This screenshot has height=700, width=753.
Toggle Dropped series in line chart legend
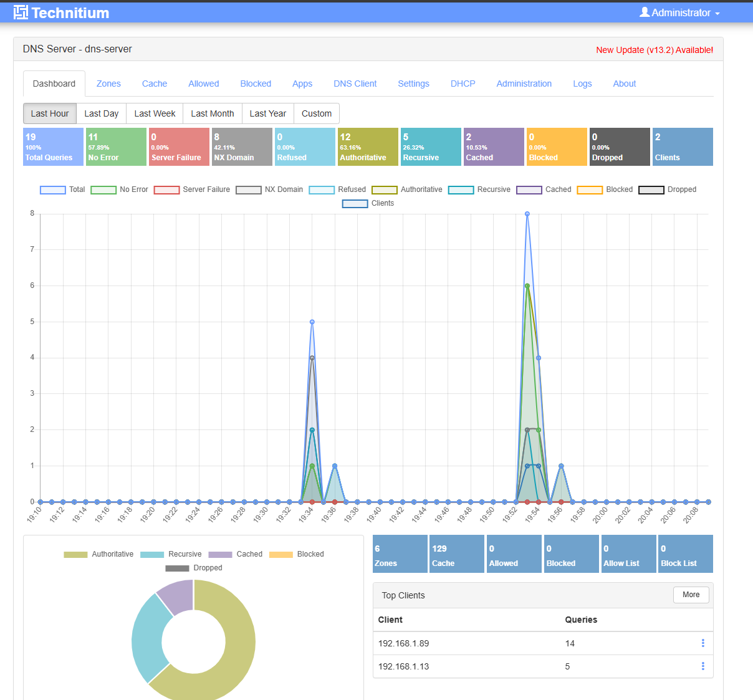[667, 189]
